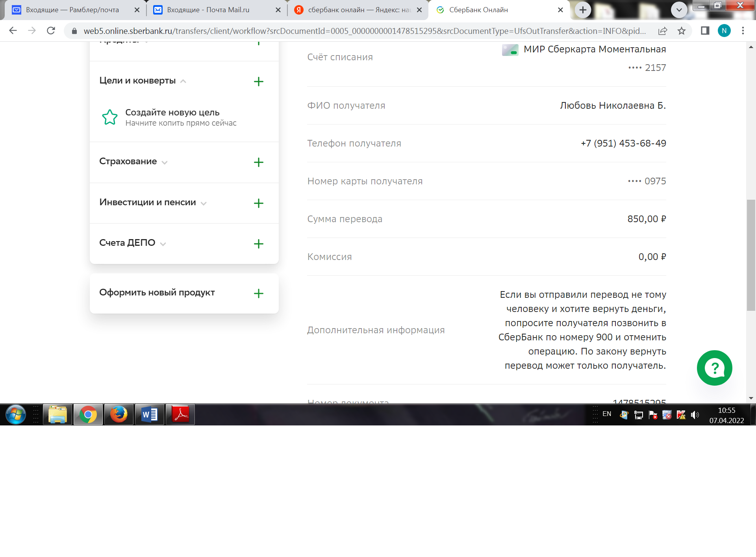Switch to the Рамблер/почта tab
This screenshot has height=557, width=756.
pyautogui.click(x=72, y=10)
